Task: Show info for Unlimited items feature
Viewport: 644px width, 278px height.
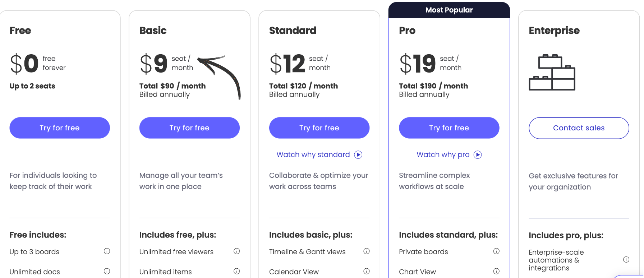Action: coord(236,272)
